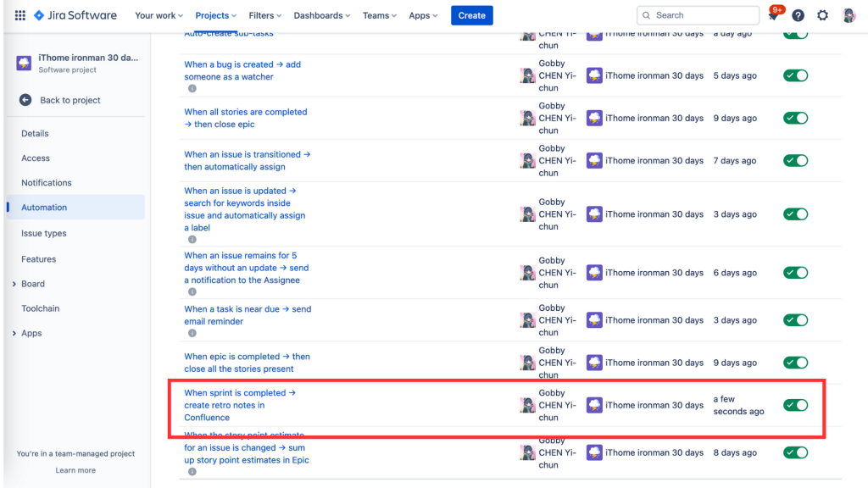The image size is (868, 488).
Task: Click owner avatar in sprint completed retro notes row
Action: pos(527,405)
